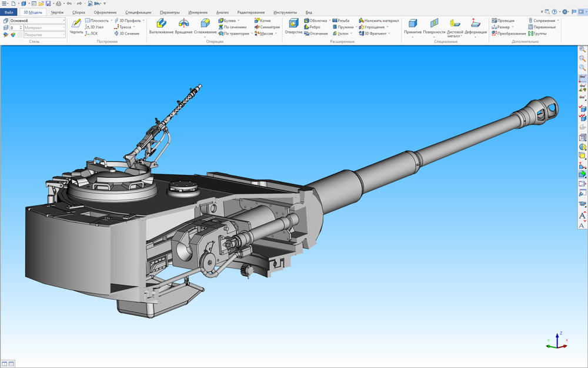
Task: Expand the Массив dropdown arrow
Action: click(276, 34)
